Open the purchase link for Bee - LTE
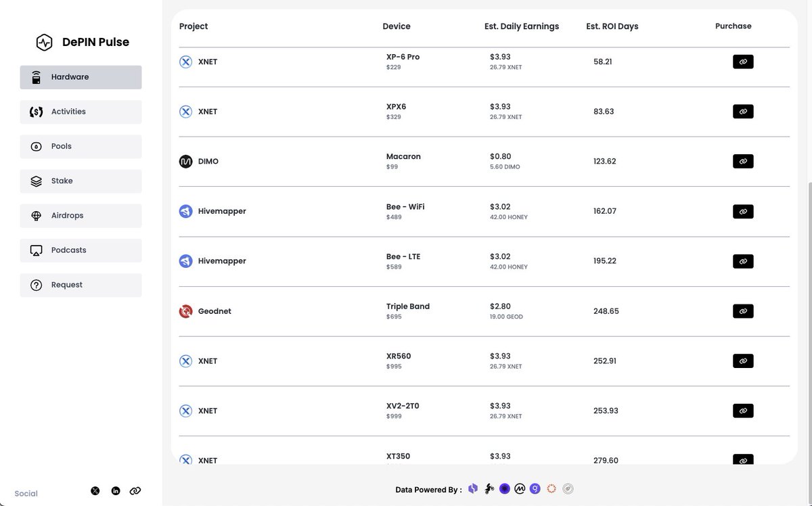The width and height of the screenshot is (812, 506). click(743, 261)
